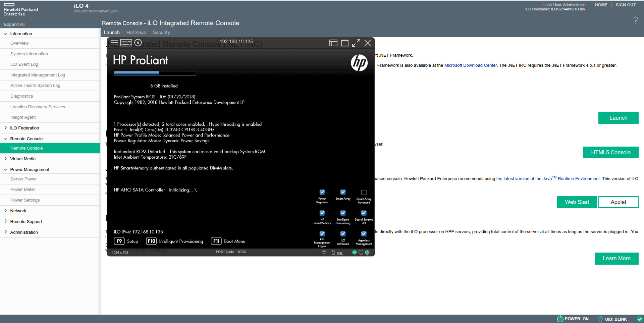
Task: Click the Hewlett Packard Enterprise logo
Action: click(21, 10)
